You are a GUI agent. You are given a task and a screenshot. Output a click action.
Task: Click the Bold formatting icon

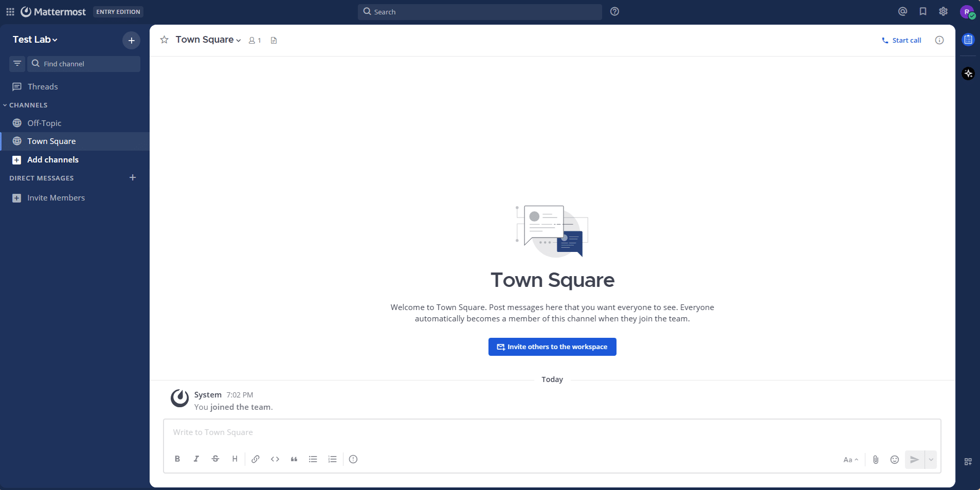177,459
